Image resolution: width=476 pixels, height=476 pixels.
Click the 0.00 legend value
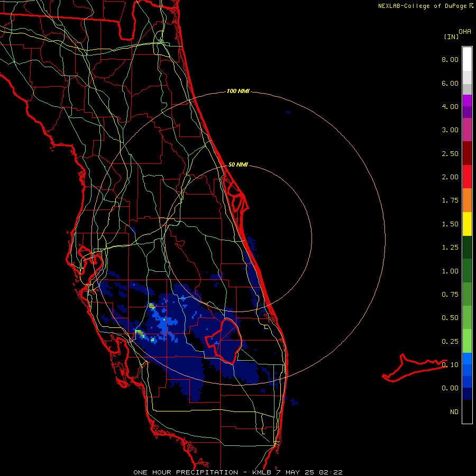(x=450, y=388)
